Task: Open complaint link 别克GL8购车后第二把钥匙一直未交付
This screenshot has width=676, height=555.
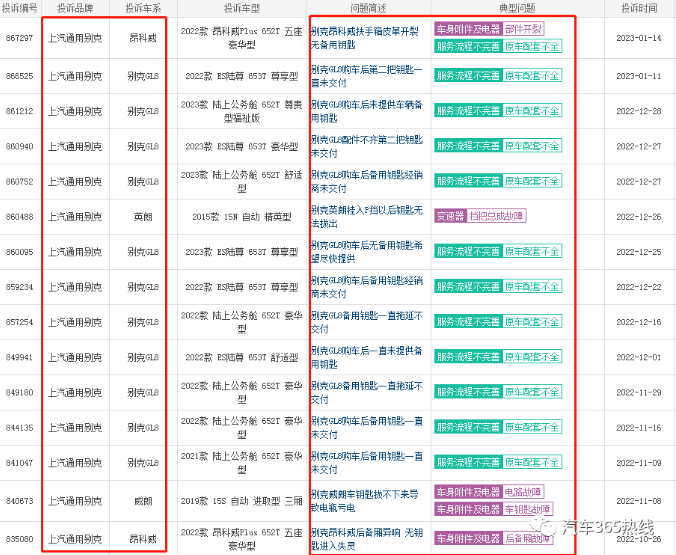Action: [367, 76]
